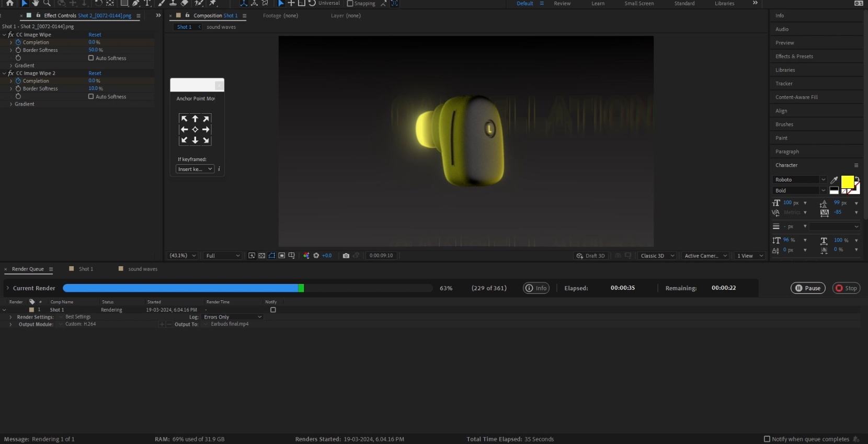Open Effect Controls panel menu icon

pos(138,16)
